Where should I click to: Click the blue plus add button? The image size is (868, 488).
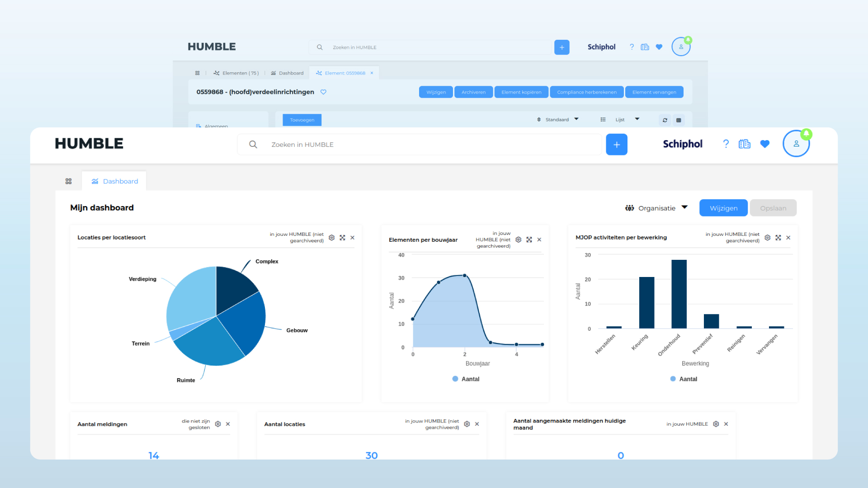[616, 145]
